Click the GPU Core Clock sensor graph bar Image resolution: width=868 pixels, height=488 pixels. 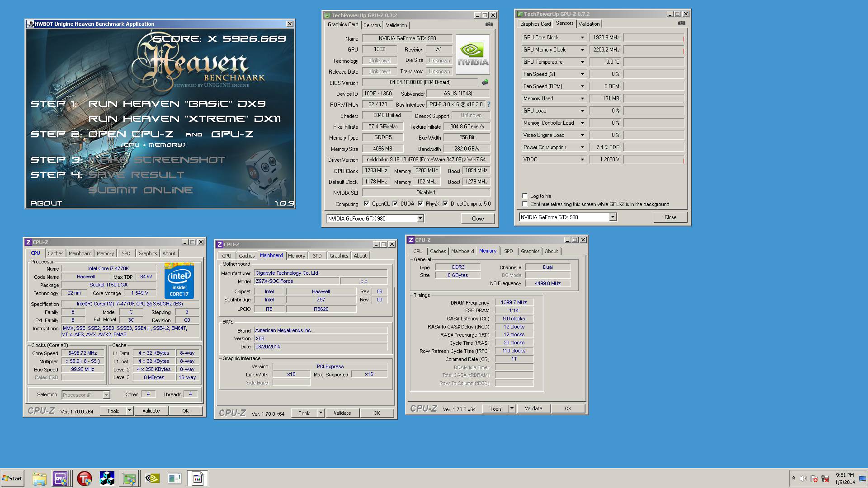[x=654, y=38]
